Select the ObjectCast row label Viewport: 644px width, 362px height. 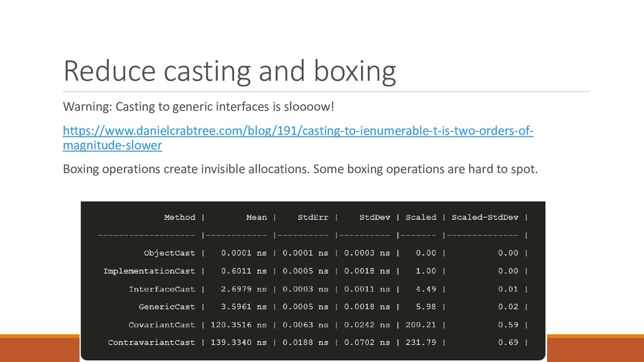click(x=169, y=253)
